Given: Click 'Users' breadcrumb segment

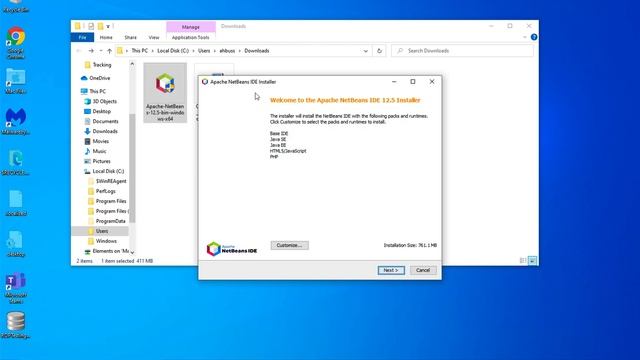Looking at the screenshot, I should click(204, 51).
